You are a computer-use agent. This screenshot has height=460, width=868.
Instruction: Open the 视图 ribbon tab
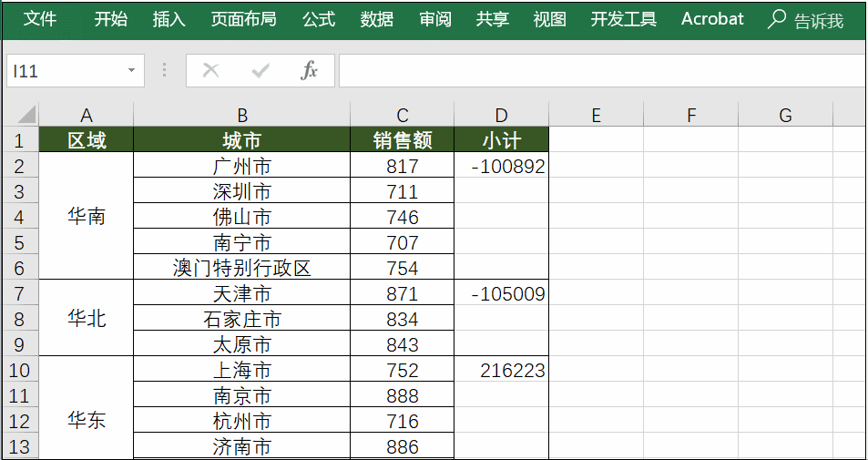(x=550, y=20)
